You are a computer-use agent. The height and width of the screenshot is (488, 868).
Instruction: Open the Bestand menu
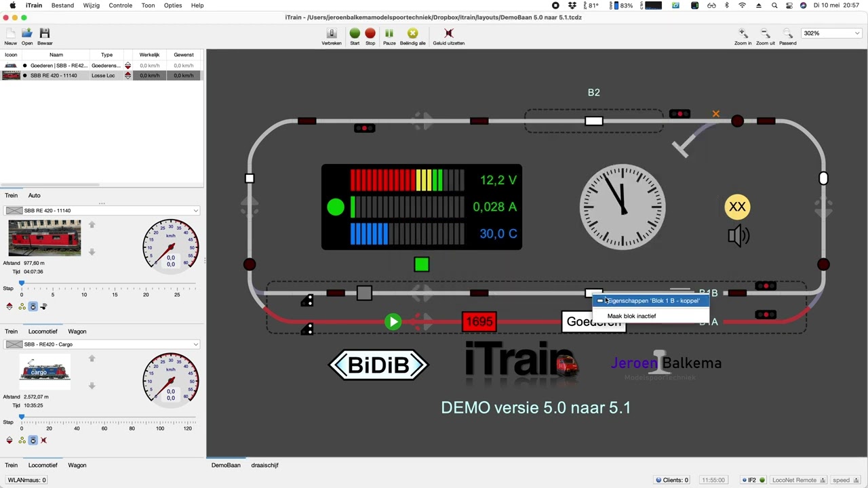click(62, 5)
